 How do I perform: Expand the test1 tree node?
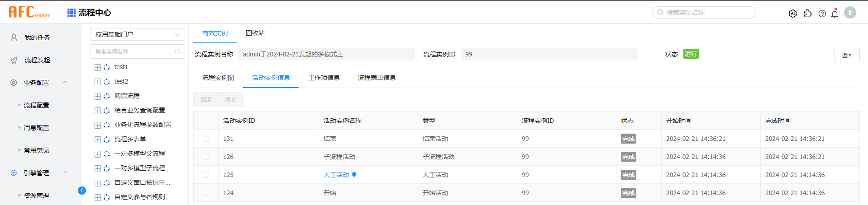(98, 67)
